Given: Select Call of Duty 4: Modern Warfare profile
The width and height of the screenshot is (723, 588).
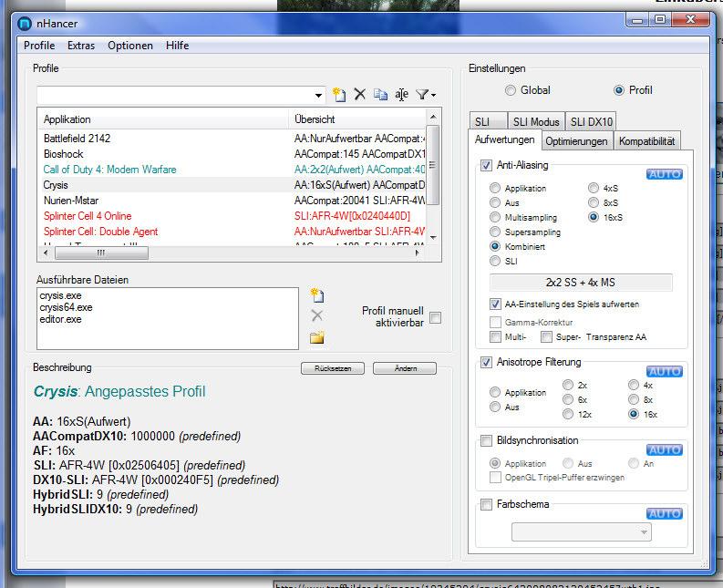Looking at the screenshot, I should tap(232, 170).
